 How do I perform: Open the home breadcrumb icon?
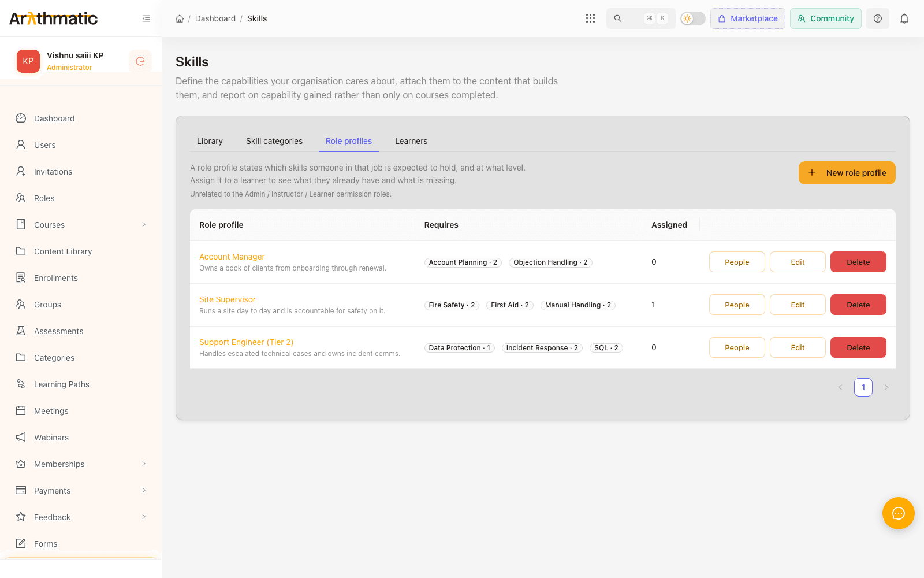(x=180, y=18)
